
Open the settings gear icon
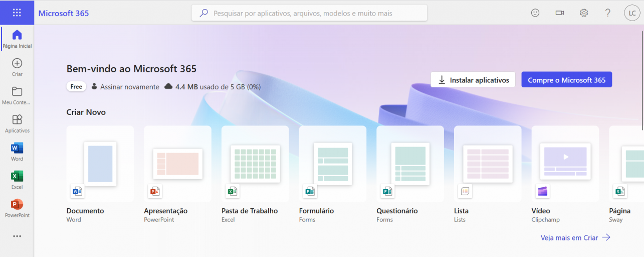click(584, 13)
